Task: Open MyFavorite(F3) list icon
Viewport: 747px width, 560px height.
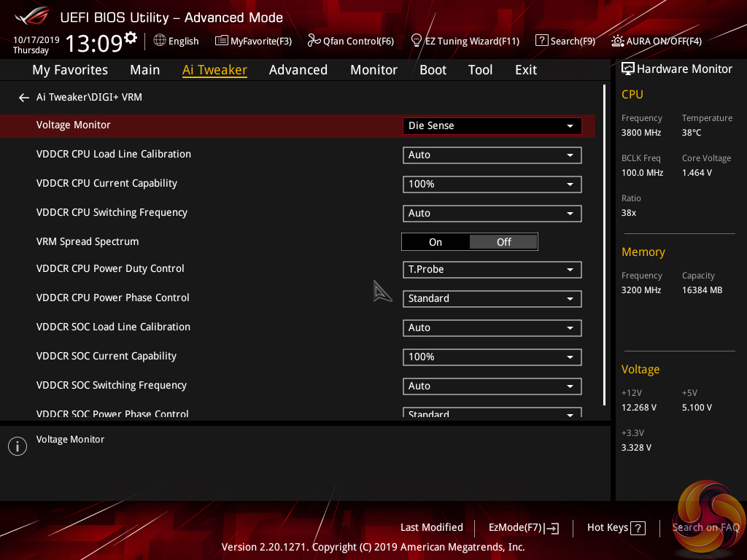Action: [221, 41]
